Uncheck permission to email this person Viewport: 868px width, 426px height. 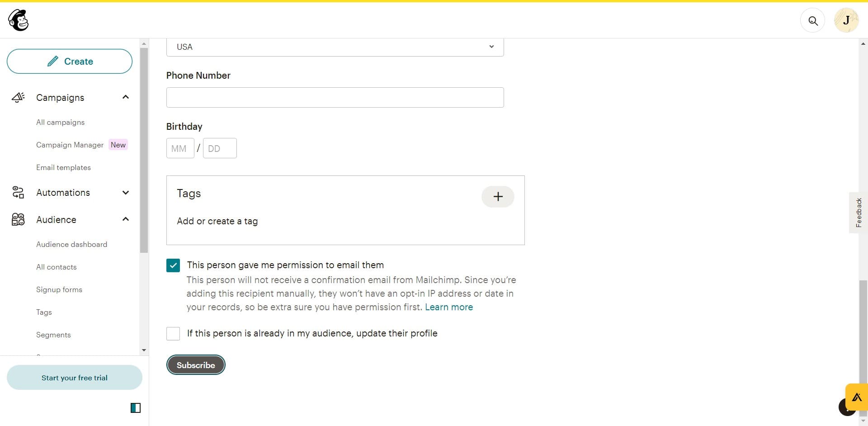[x=173, y=265]
